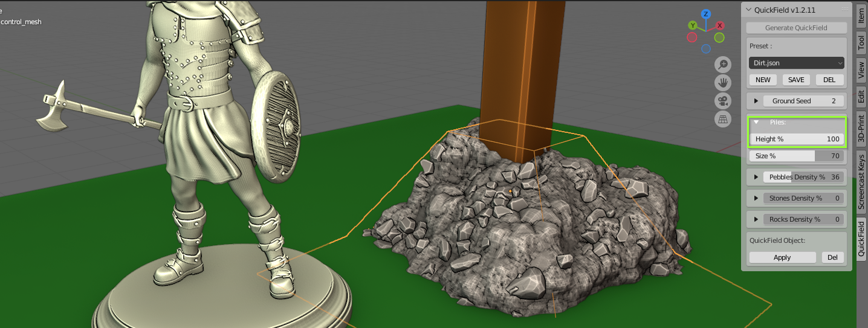Click the pan view hand icon

723,82
